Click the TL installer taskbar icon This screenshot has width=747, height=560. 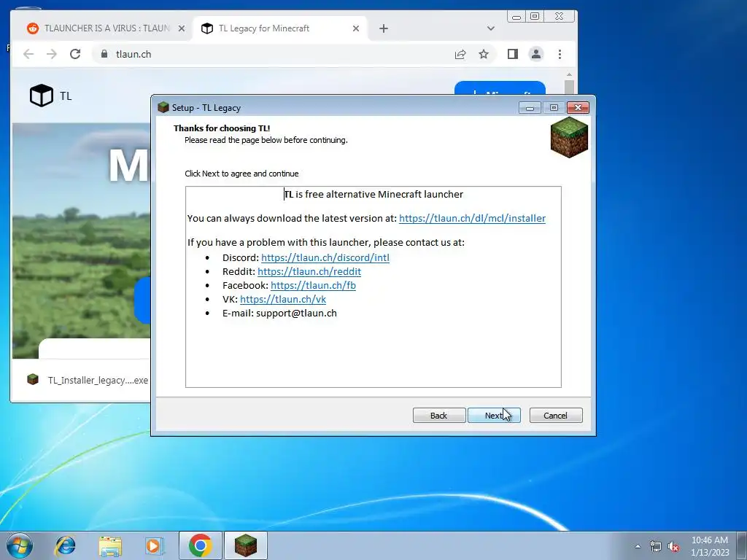(x=246, y=545)
